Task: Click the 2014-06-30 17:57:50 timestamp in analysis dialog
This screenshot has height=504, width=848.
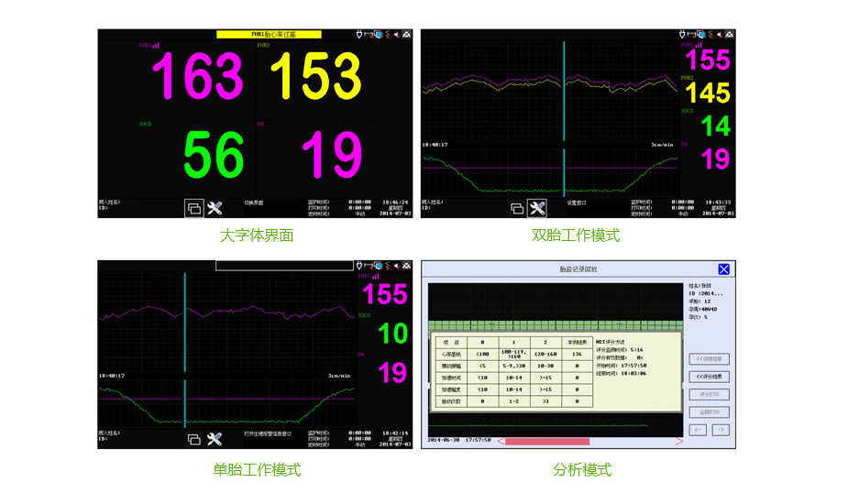Action: 459,440
